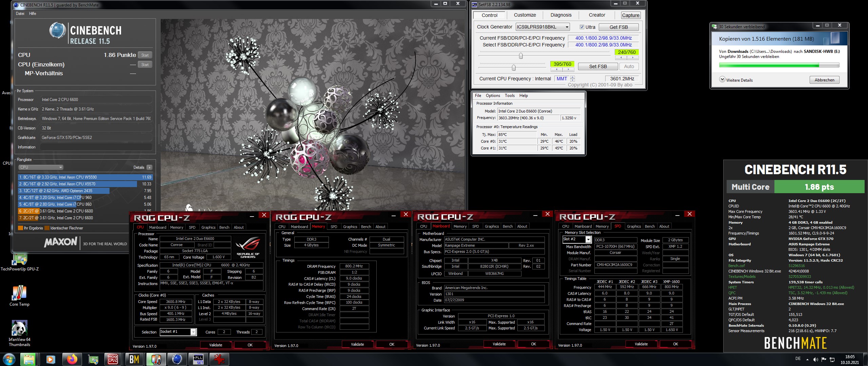This screenshot has height=366, width=868.
Task: Click Cinebench title bar sphere icon
Action: click(x=16, y=5)
